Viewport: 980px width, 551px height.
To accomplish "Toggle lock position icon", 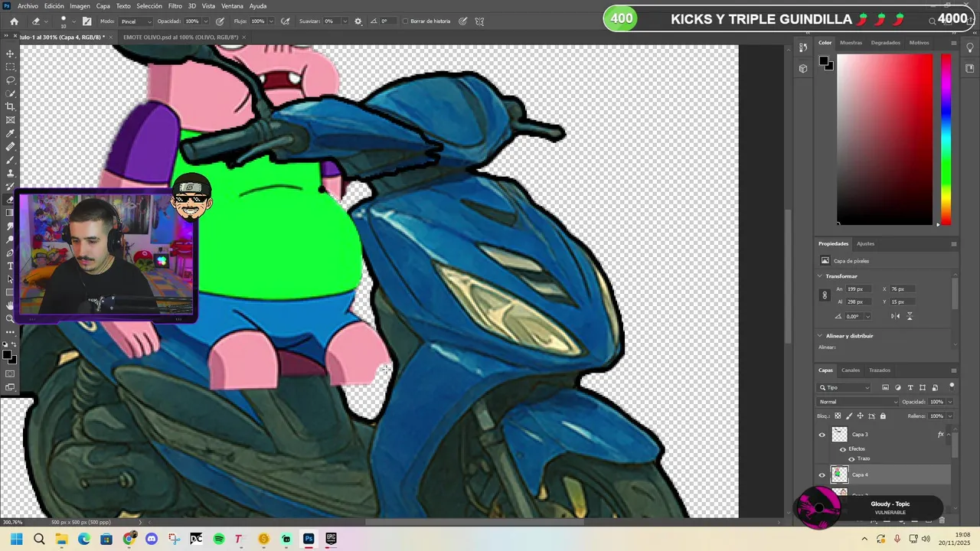I will [x=860, y=416].
